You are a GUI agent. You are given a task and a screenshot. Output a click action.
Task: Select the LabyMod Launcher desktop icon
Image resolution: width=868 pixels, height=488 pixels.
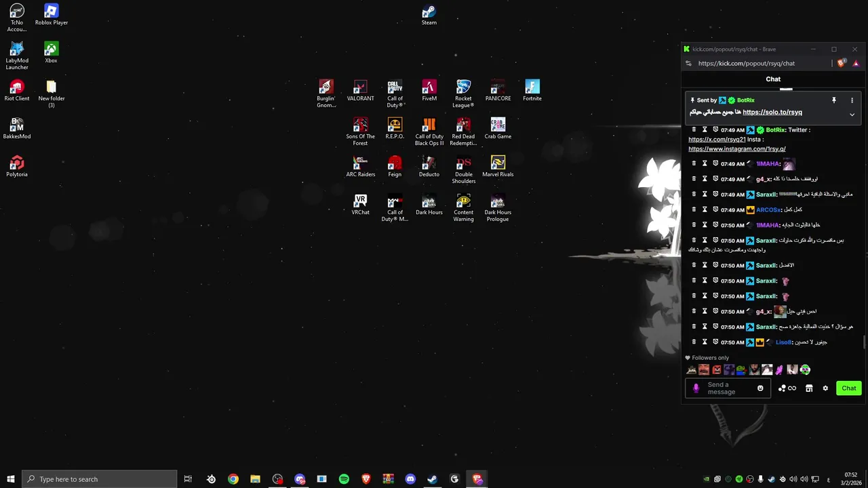point(17,56)
